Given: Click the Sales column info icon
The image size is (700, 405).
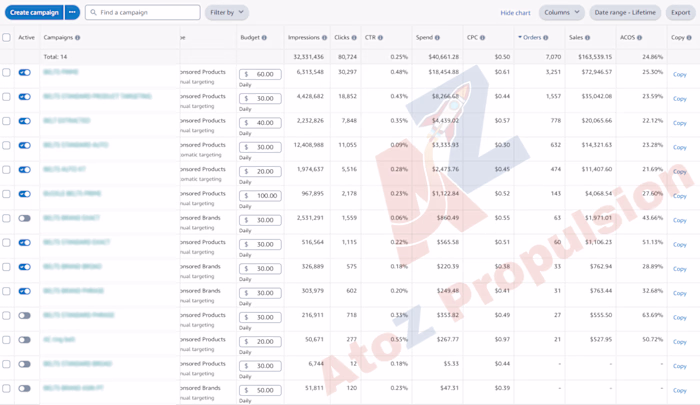Looking at the screenshot, I should pyautogui.click(x=588, y=38).
